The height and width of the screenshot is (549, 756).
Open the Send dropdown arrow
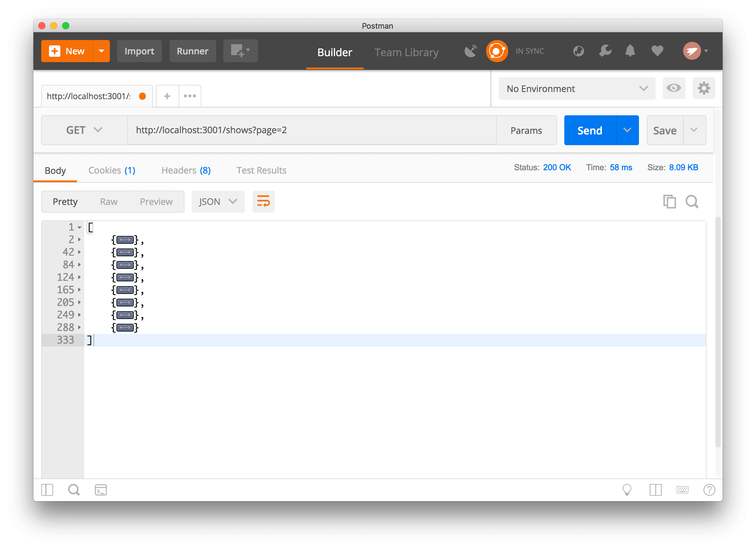coord(627,131)
